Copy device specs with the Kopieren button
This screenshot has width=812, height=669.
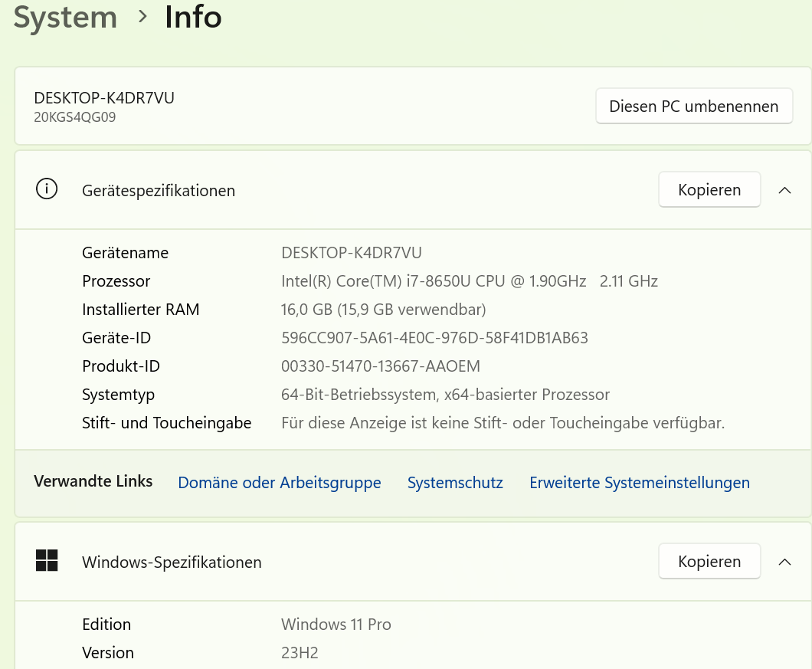click(709, 190)
